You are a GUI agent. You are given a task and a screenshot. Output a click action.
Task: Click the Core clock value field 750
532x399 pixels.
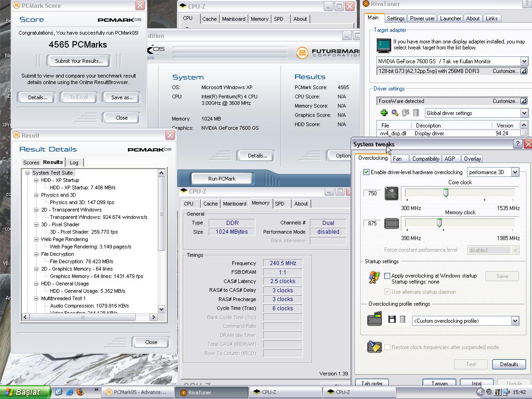(372, 193)
